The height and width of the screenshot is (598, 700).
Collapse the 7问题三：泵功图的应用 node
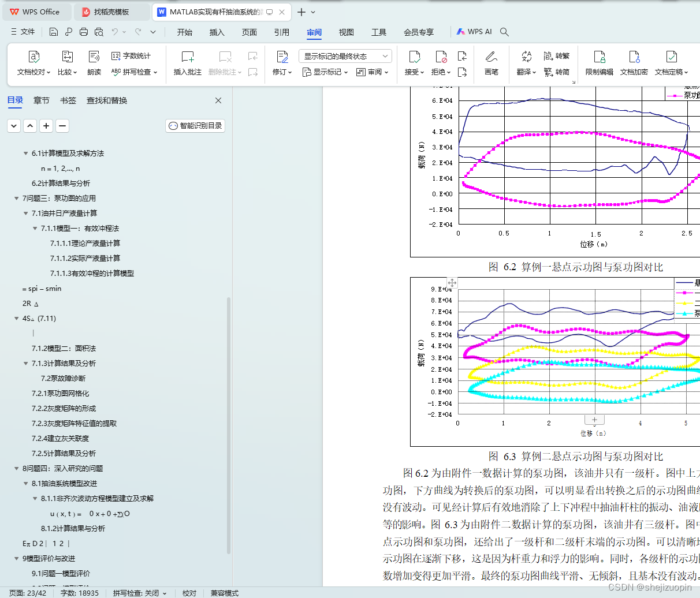click(x=16, y=199)
